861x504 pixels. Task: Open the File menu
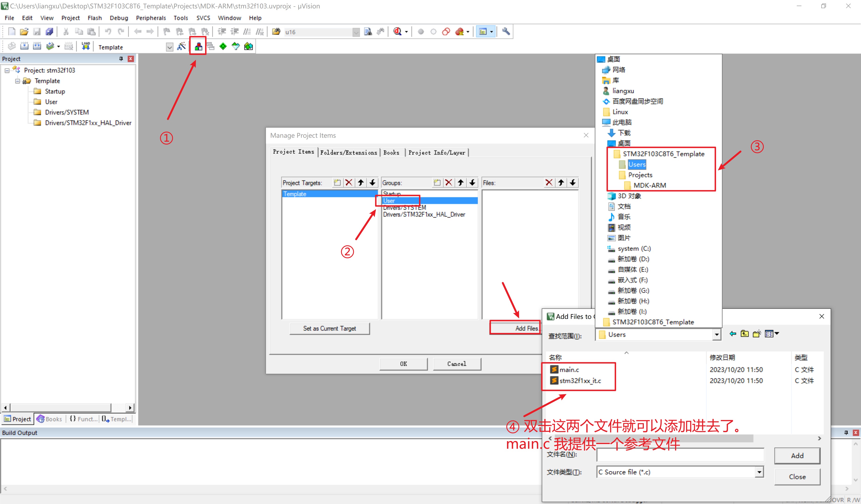(9, 18)
